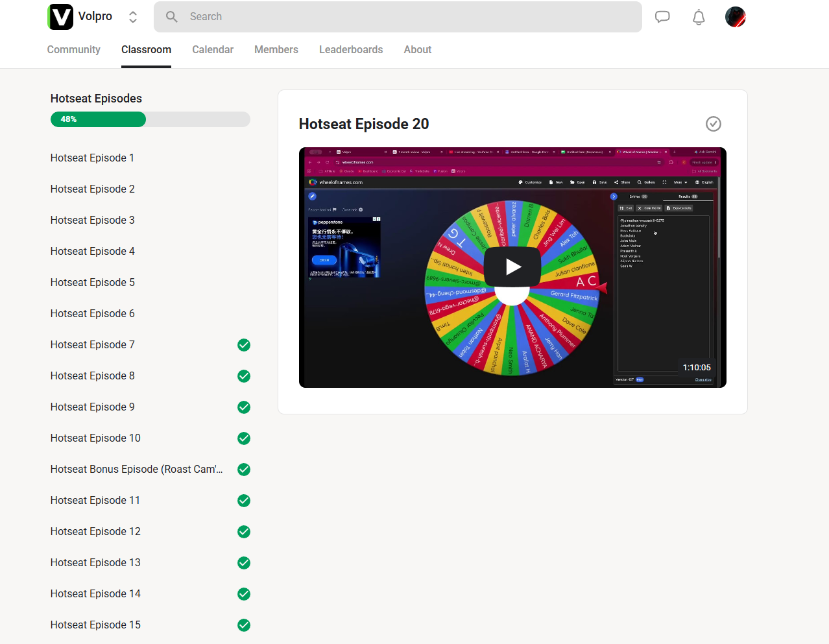Mark Hotseat Episode 20 as complete

coord(714,124)
